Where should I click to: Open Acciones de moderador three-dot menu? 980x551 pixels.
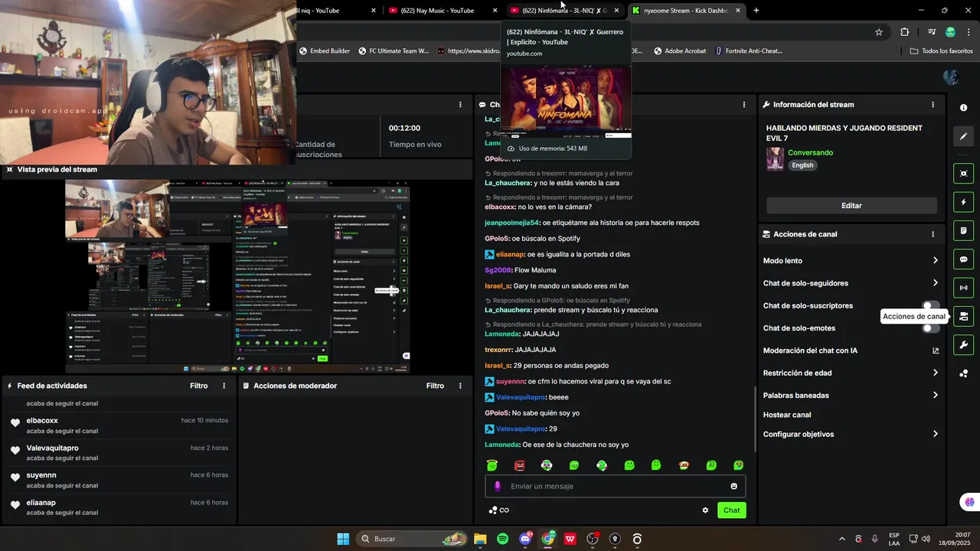coord(460,386)
